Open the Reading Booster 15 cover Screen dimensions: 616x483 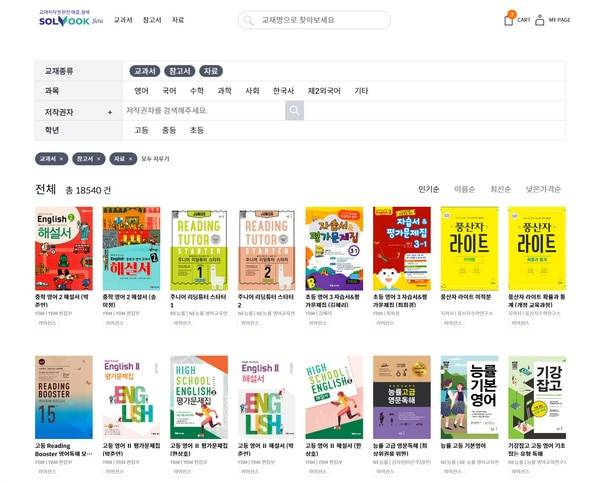click(64, 397)
